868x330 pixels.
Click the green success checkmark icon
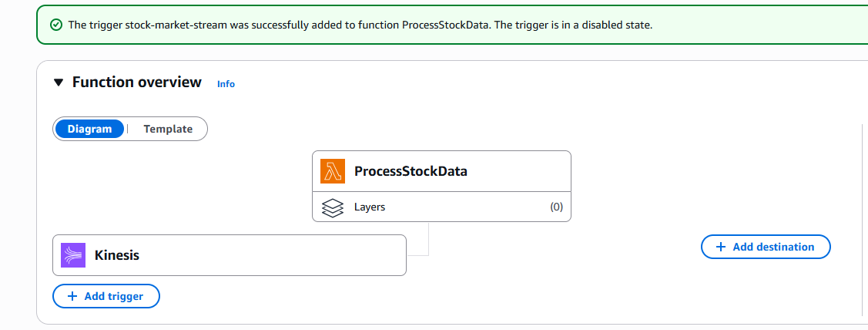(56, 25)
